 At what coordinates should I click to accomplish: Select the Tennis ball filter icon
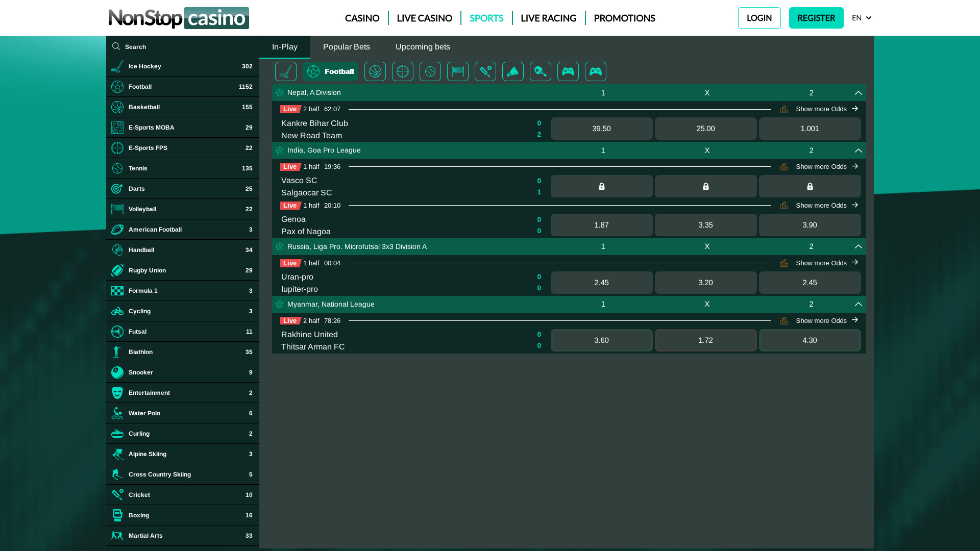[x=430, y=71]
